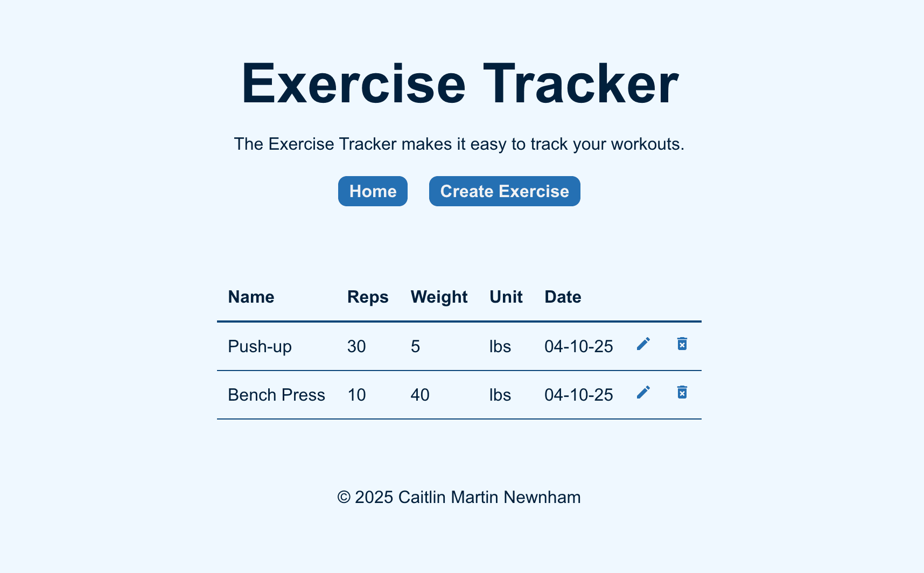Viewport: 924px width, 573px height.
Task: Click the Name column header
Action: 251,297
